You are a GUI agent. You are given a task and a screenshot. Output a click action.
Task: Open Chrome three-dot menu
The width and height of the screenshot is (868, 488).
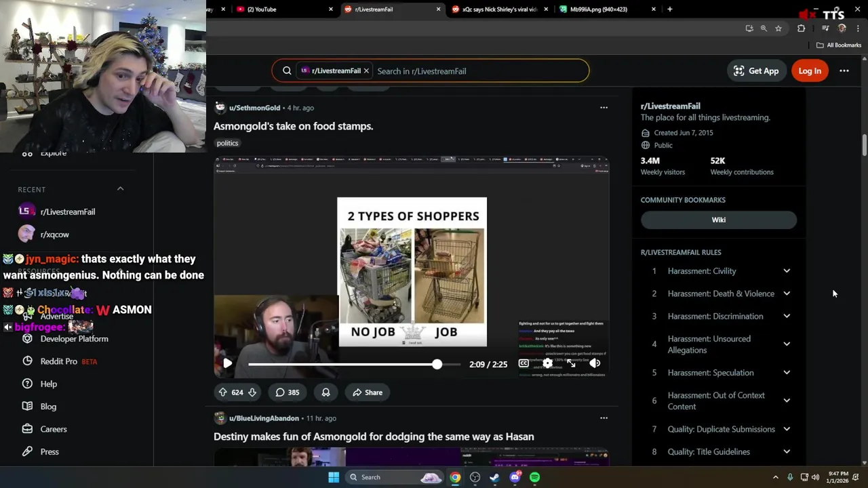pos(858,28)
